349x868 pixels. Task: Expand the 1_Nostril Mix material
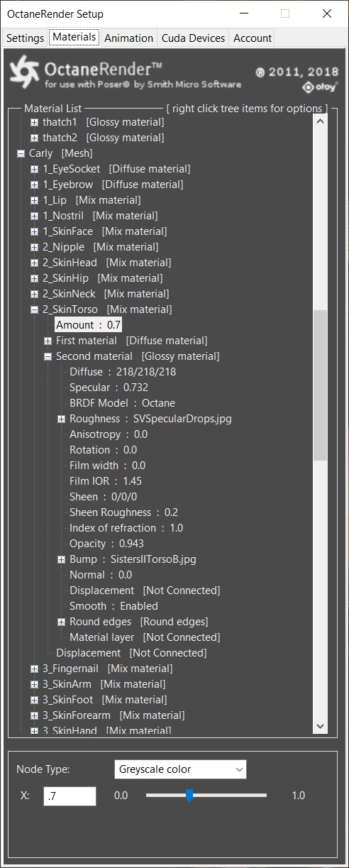pyautogui.click(x=35, y=216)
